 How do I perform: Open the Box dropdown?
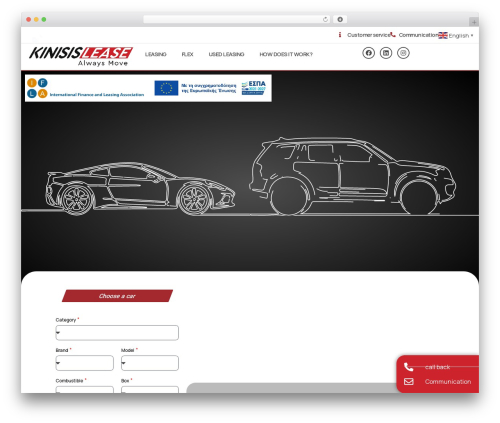coord(150,390)
